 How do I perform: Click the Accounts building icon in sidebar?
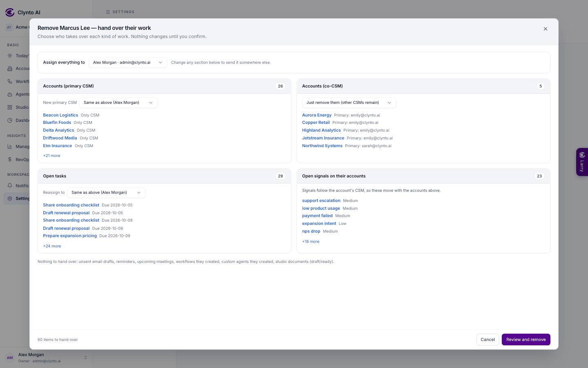(10, 69)
